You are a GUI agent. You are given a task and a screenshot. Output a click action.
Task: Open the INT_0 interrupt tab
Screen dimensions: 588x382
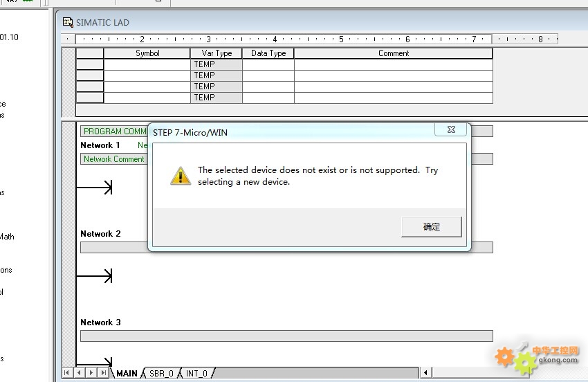196,374
